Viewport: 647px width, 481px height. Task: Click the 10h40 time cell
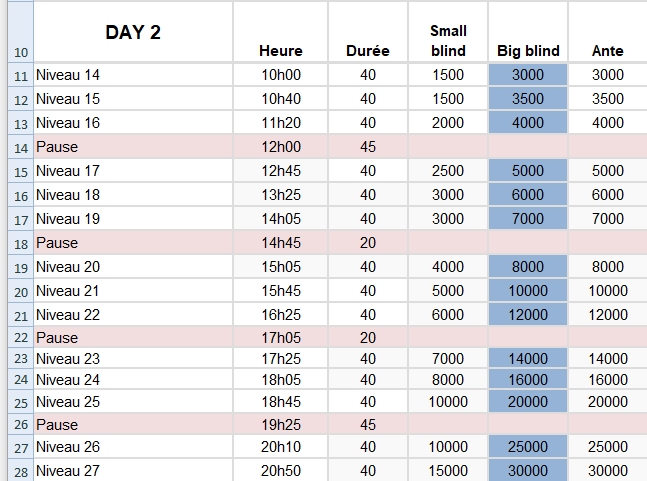[280, 99]
